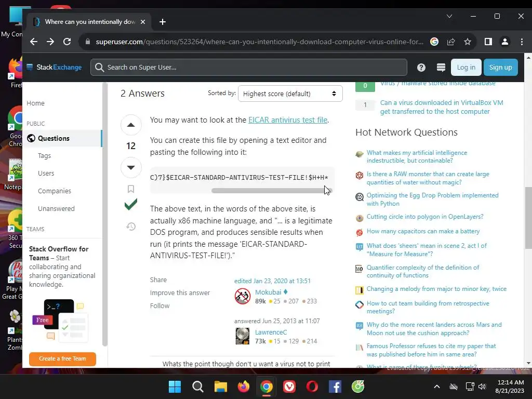Open Opera browser from taskbar

[312, 387]
